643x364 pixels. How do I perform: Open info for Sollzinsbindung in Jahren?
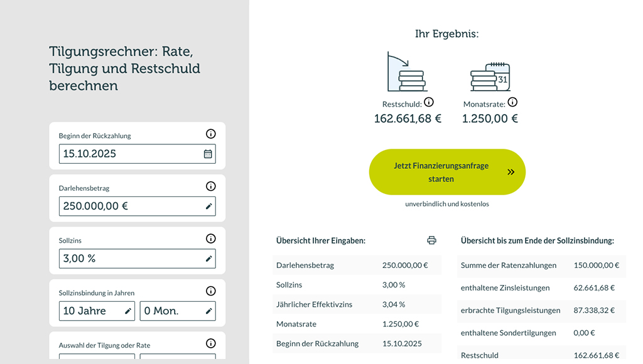coord(211,291)
